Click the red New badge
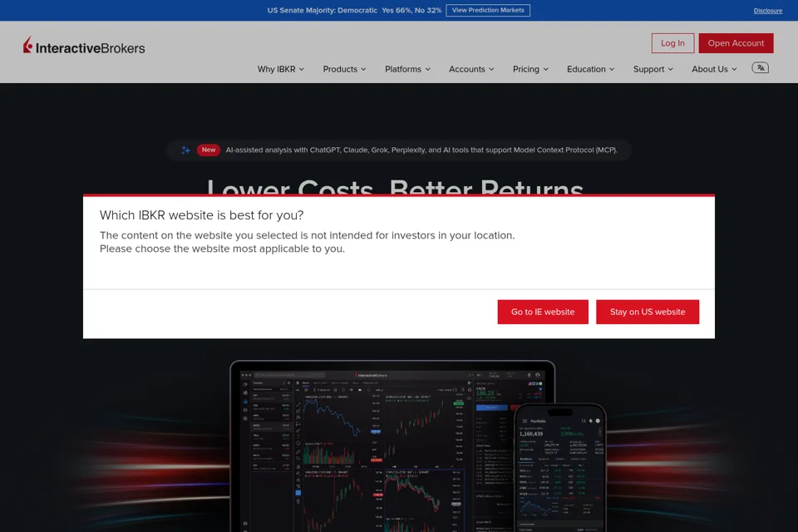This screenshot has width=798, height=532. [208, 150]
